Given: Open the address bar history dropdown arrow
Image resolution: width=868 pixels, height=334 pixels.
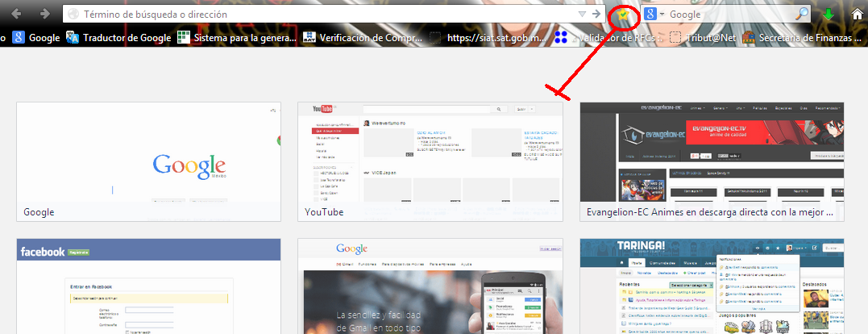Looking at the screenshot, I should pos(582,15).
